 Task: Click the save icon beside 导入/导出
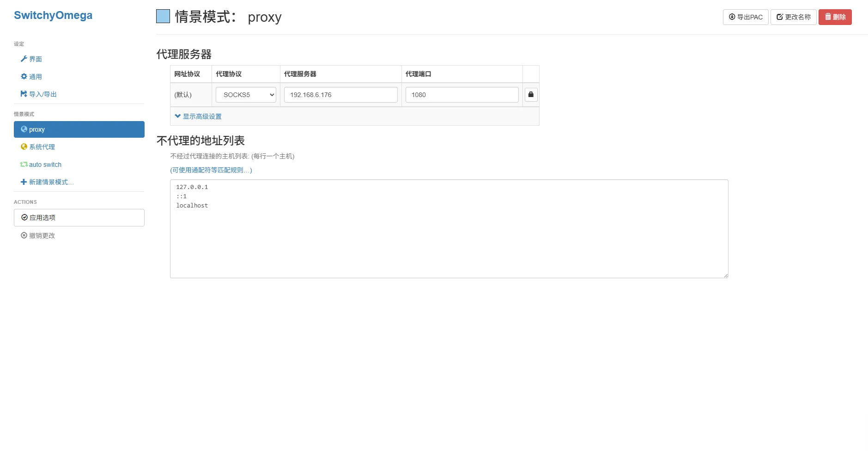pos(24,94)
